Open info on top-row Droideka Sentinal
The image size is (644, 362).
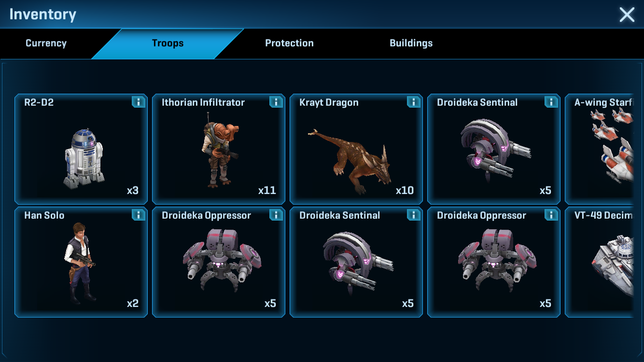[551, 102]
